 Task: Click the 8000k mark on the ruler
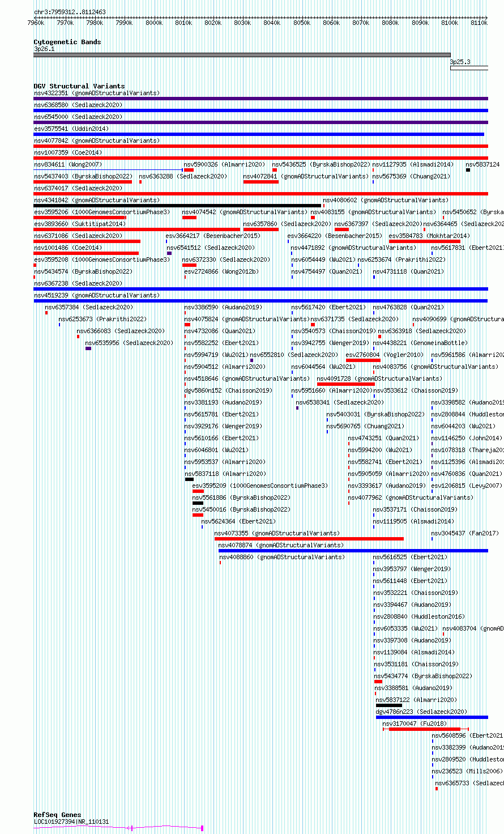coord(154,23)
